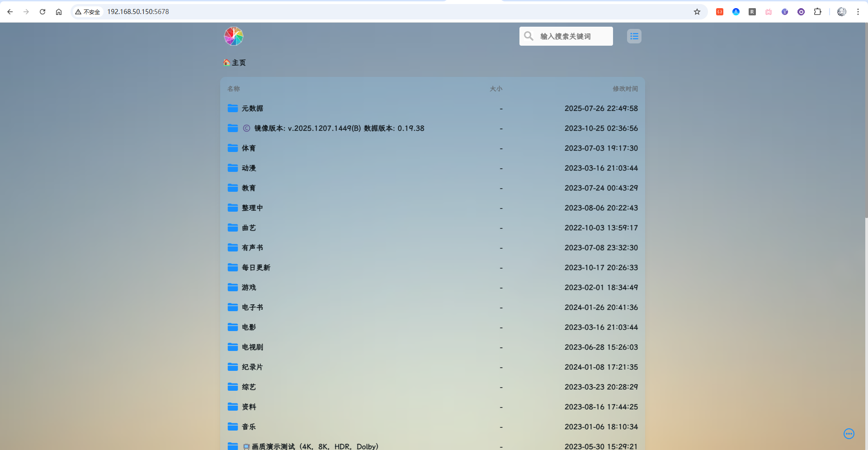Bookmark this page with the star icon
This screenshot has width=868, height=450.
[697, 12]
